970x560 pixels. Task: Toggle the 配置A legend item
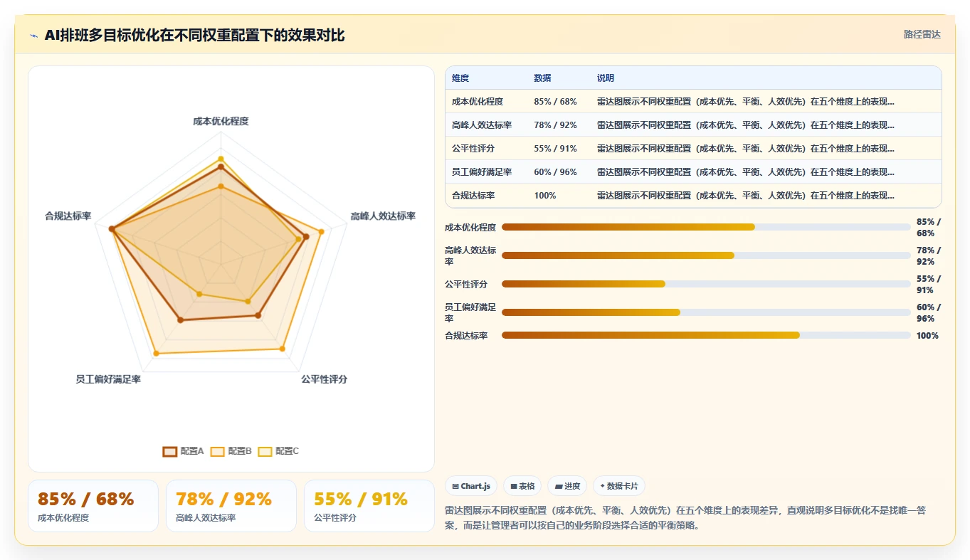(x=184, y=451)
